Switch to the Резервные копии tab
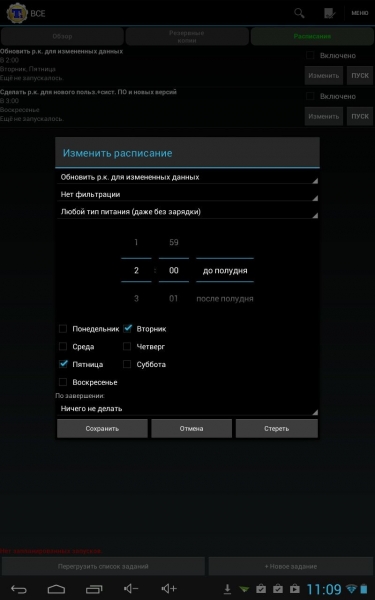Image resolution: width=375 pixels, height=600 pixels. click(187, 36)
